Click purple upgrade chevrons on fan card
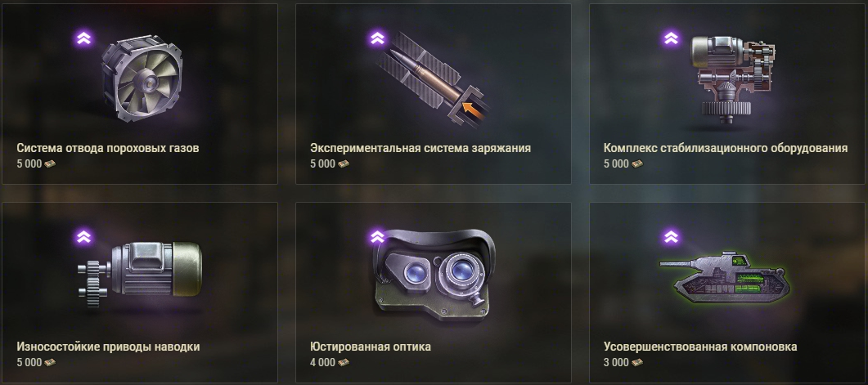The image size is (868, 385). coord(84,38)
